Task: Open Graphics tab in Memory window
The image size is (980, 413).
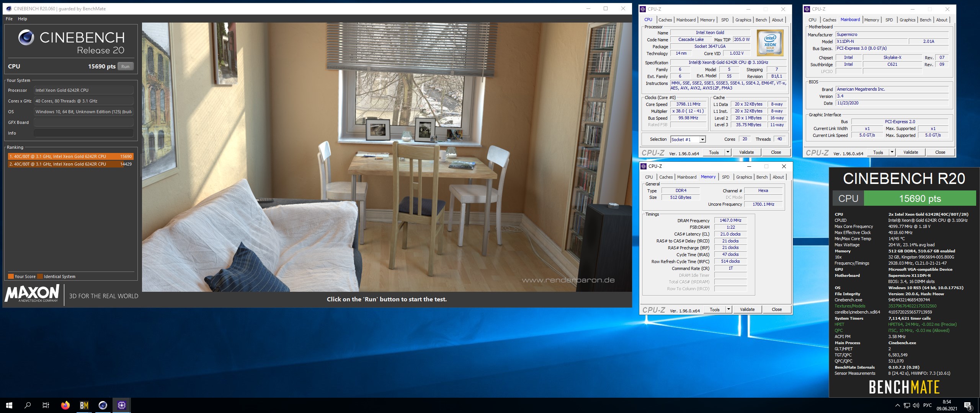Action: click(744, 177)
